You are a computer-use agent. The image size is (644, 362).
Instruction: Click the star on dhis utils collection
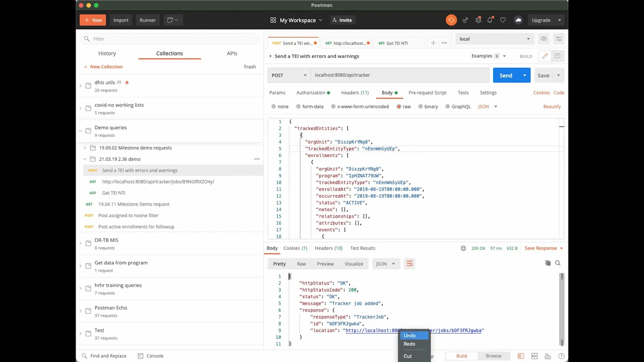point(127,82)
